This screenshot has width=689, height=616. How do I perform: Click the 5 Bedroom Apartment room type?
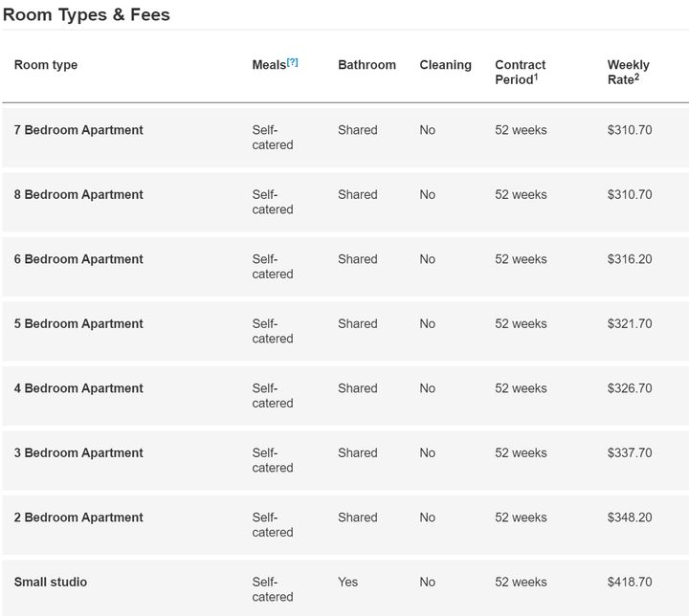pyautogui.click(x=78, y=324)
